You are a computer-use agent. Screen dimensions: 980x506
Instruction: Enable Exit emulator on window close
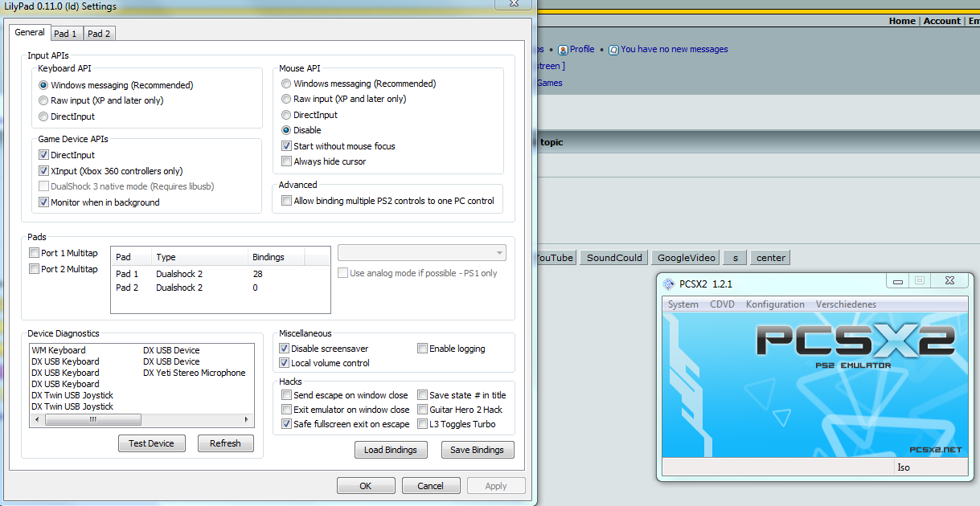(x=286, y=410)
